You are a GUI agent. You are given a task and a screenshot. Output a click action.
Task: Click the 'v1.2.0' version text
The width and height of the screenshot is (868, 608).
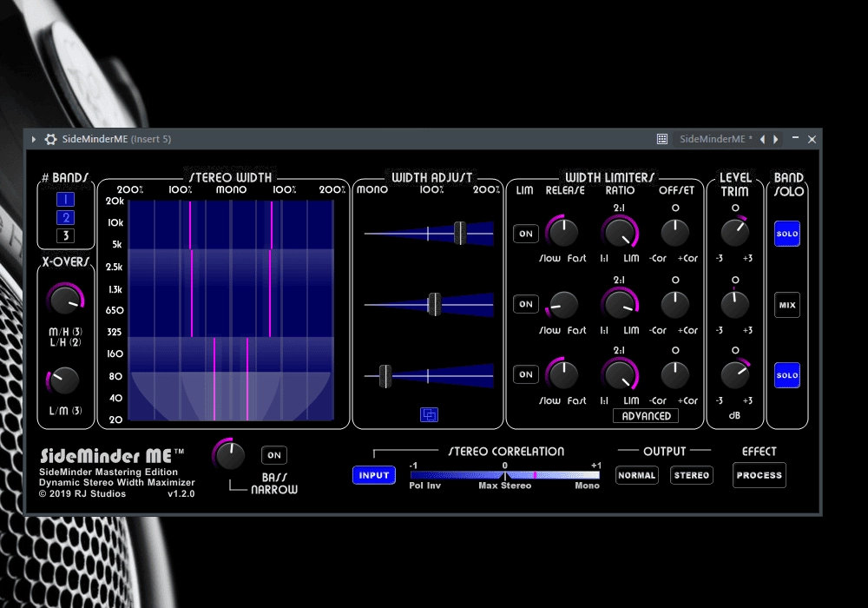click(181, 494)
